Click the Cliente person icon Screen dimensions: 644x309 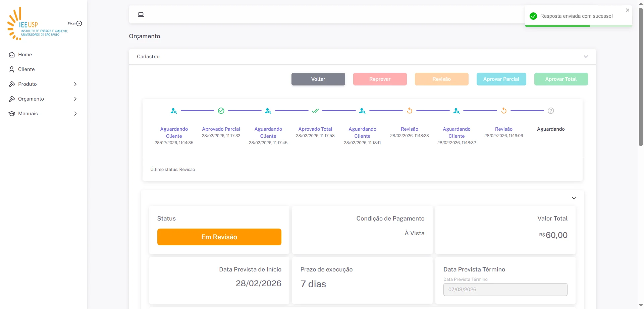pos(12,69)
